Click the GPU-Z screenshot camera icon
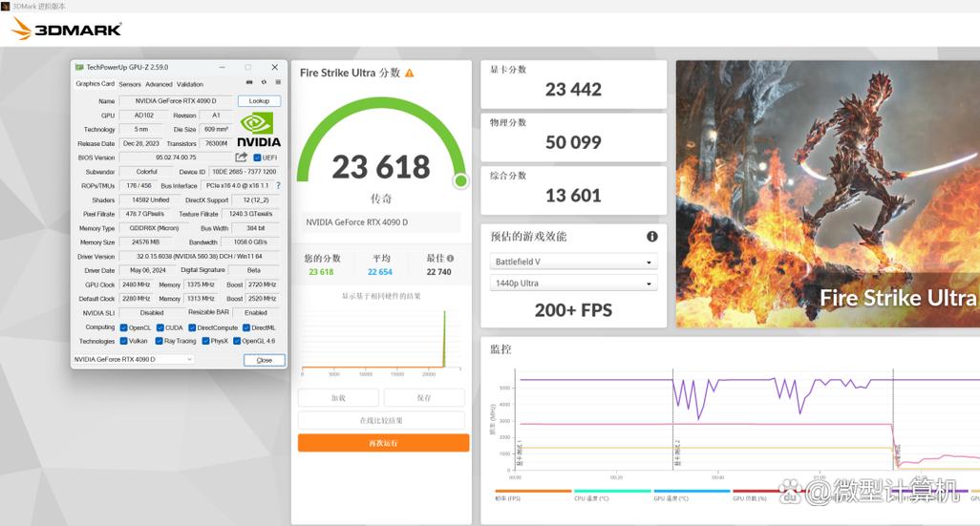 [250, 84]
